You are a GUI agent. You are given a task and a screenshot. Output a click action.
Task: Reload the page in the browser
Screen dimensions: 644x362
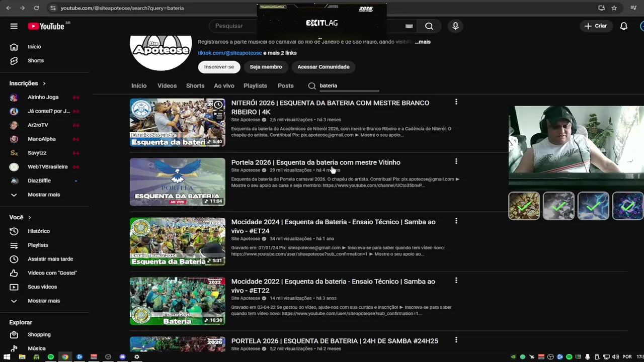coord(36,8)
